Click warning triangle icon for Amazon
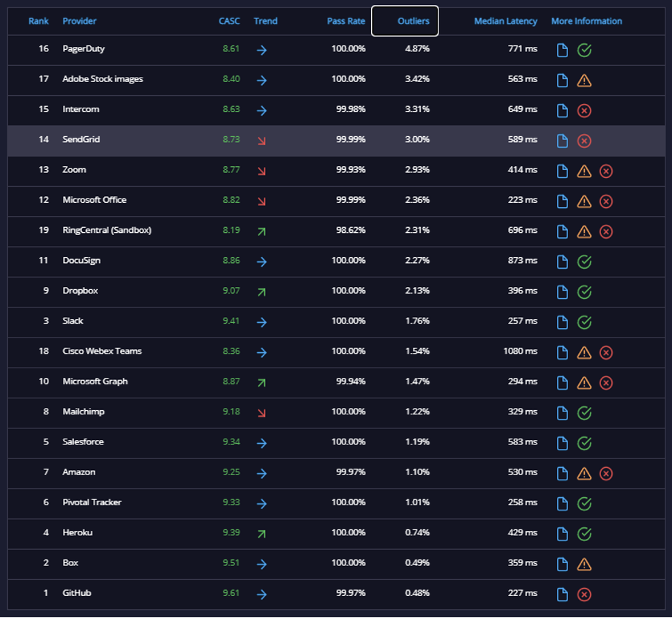672x618 pixels. [x=584, y=474]
